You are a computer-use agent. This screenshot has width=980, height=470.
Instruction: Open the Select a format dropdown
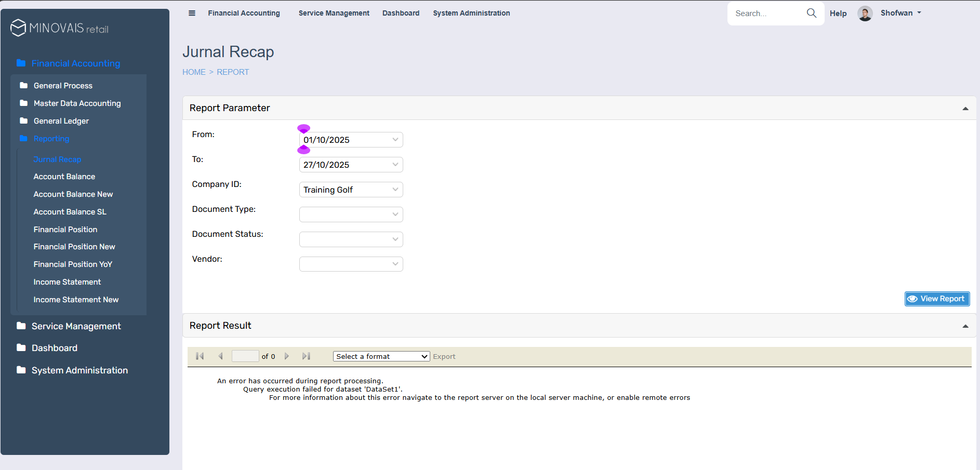coord(381,356)
